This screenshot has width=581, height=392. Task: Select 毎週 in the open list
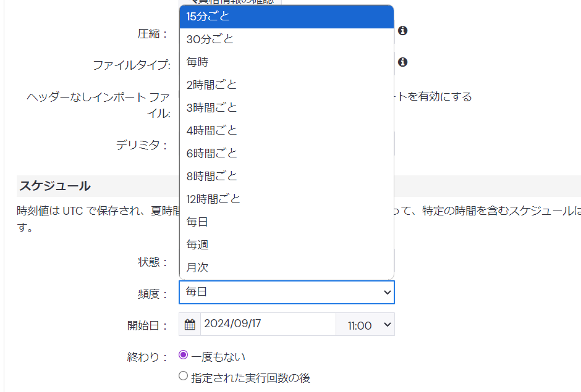pos(286,245)
